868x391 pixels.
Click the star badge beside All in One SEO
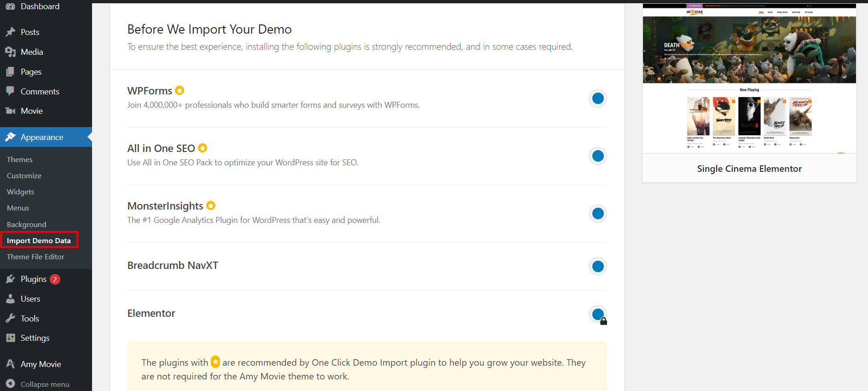coord(203,148)
